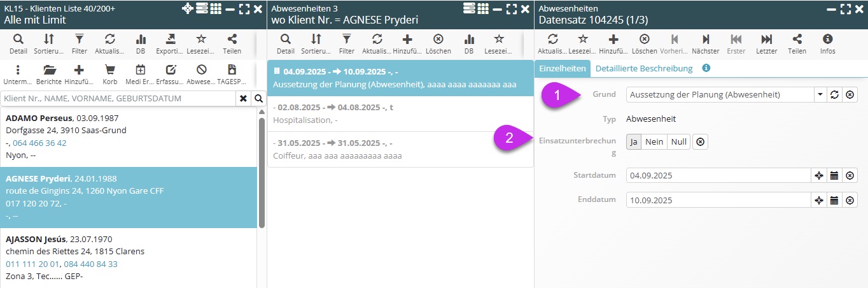
Task: Set Einsatzunterbrechung to Null
Action: [x=678, y=141]
